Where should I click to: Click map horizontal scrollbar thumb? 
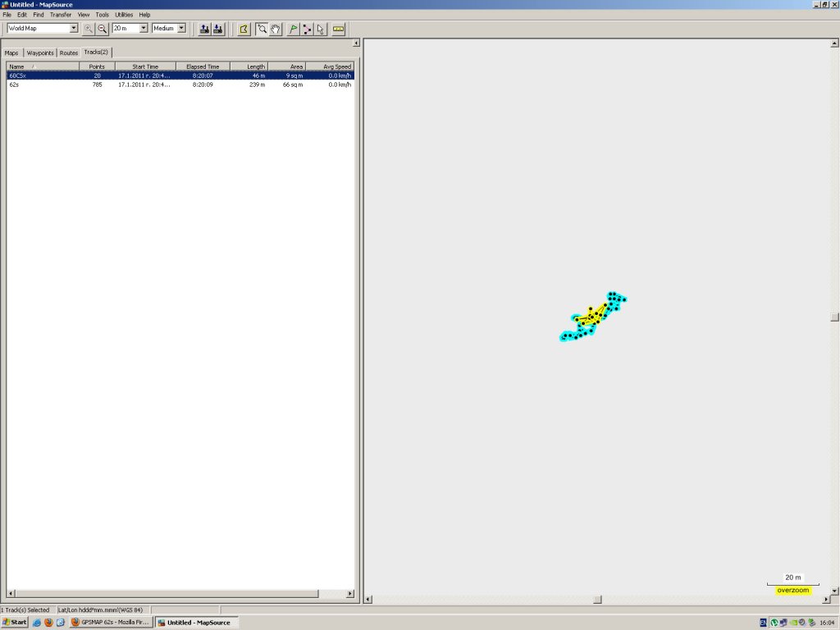pyautogui.click(x=598, y=600)
